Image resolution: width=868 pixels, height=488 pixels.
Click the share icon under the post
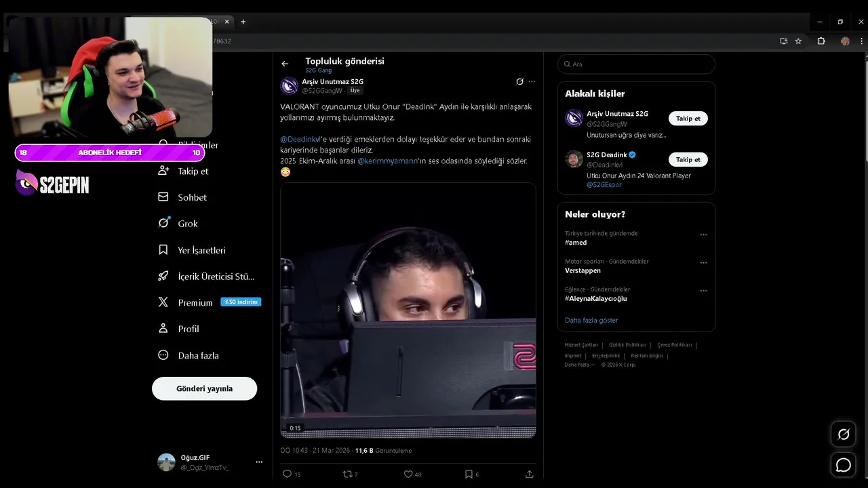click(x=529, y=474)
